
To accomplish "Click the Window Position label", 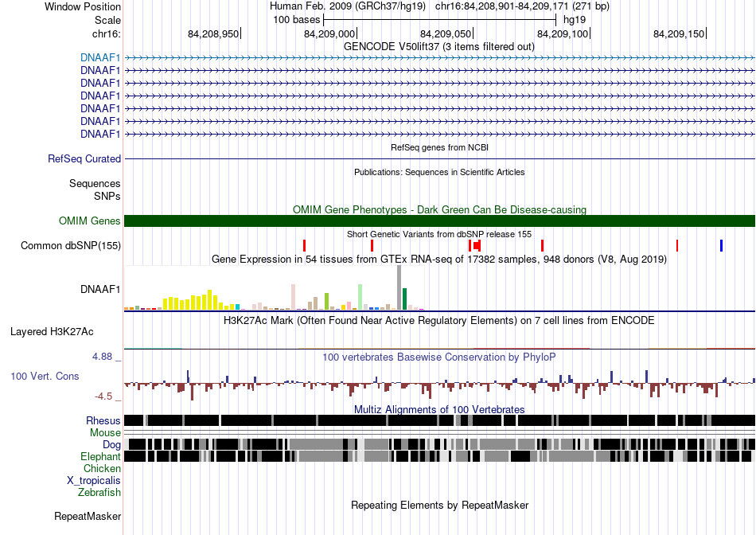I will pos(83,6).
